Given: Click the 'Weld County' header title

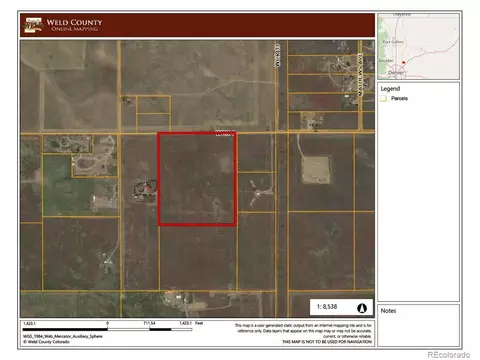Looking at the screenshot, I should tap(74, 22).
